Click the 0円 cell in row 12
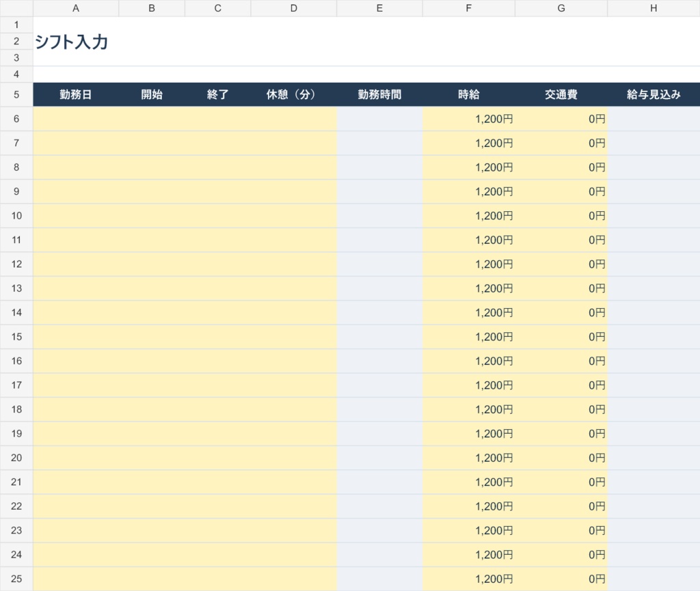The image size is (700, 591). (561, 264)
